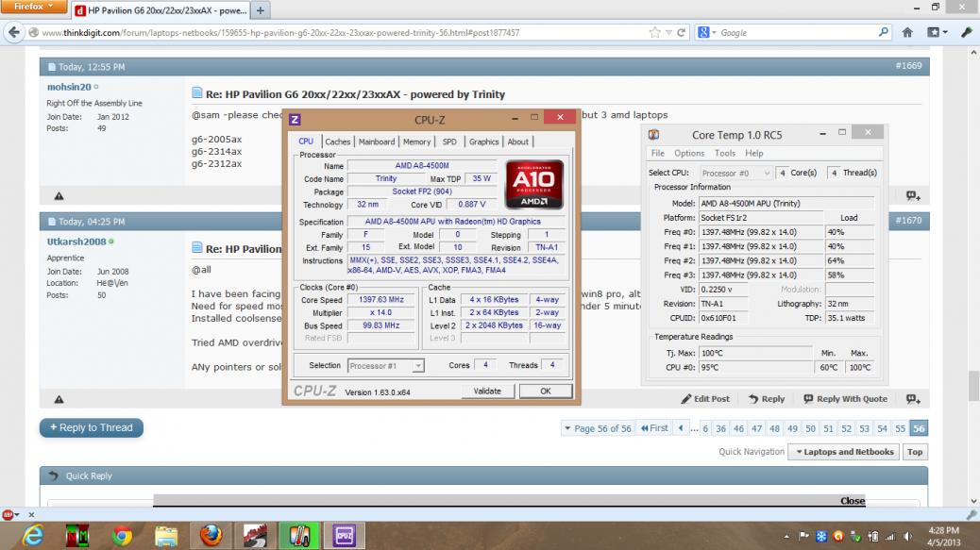Screen dimensions: 980x550
Task: Bookmark this page with the star icon
Action: pos(654,33)
